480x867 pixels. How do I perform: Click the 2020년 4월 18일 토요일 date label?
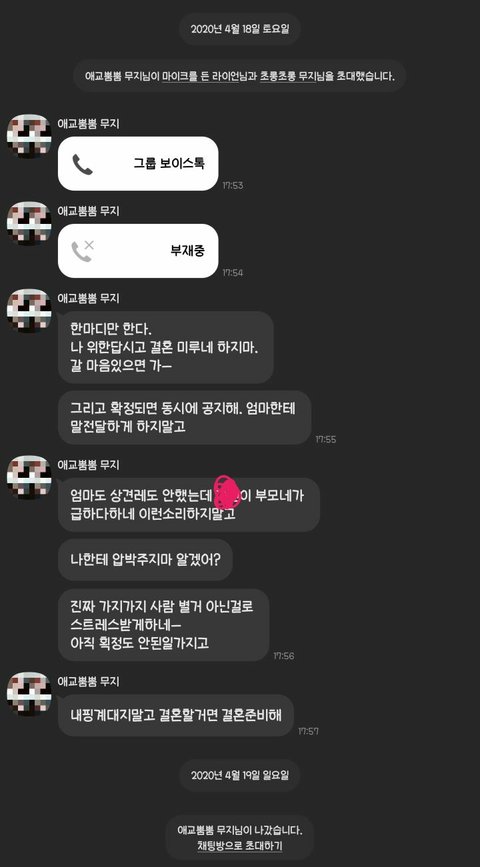pyautogui.click(x=239, y=29)
